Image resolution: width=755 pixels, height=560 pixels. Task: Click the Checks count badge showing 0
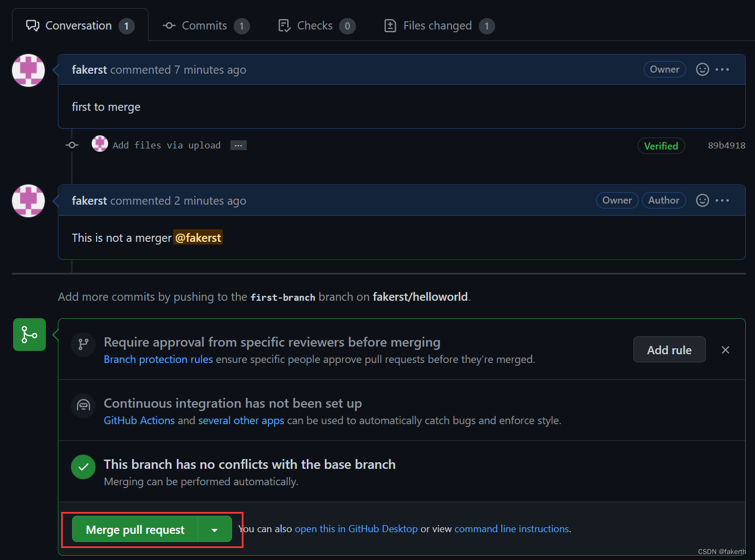tap(347, 26)
